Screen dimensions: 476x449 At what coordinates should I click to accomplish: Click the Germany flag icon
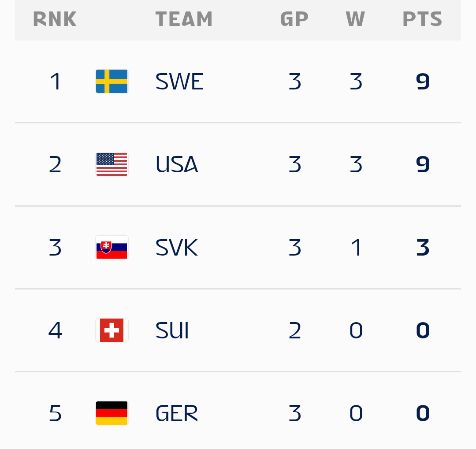coord(112,413)
